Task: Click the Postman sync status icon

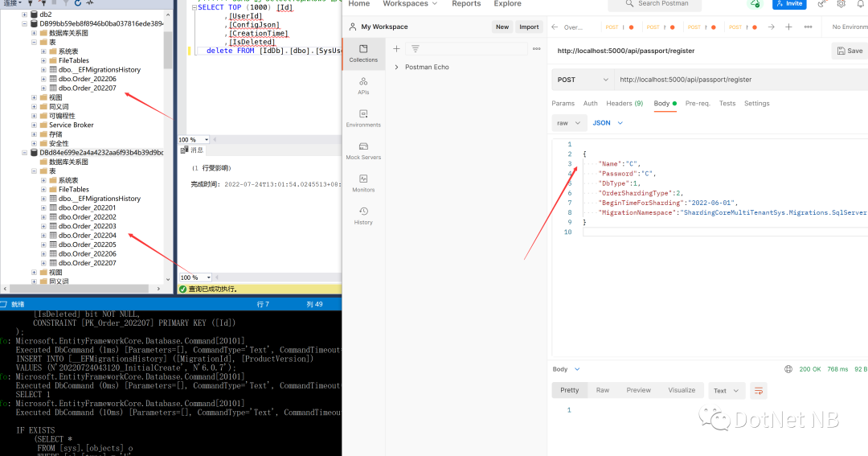Action: [x=755, y=4]
